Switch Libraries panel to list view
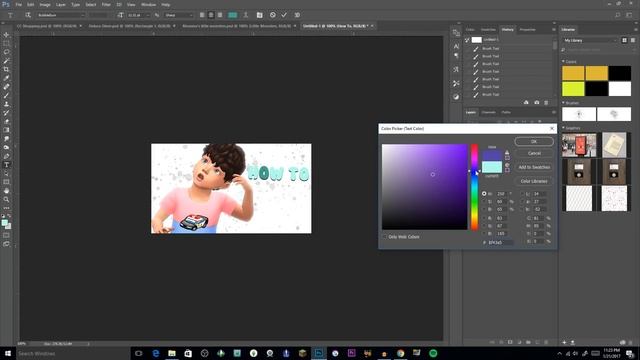 633,40
